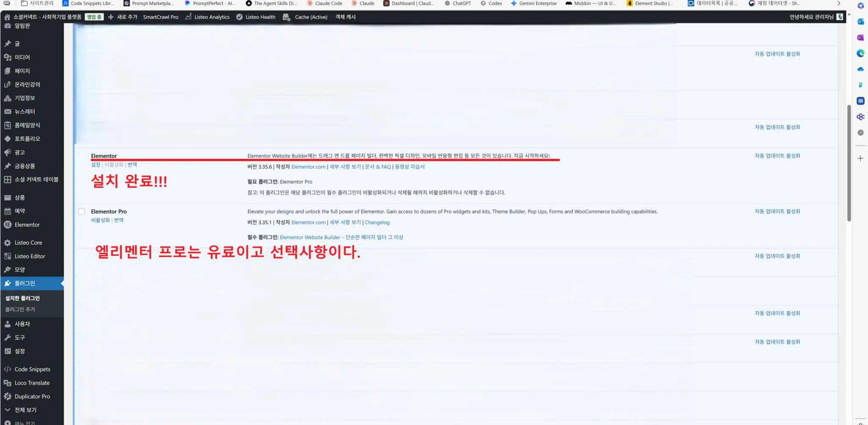The width and height of the screenshot is (868, 425).
Task: Deactivate Elementor Pro via 비활성화 link
Action: (100, 221)
